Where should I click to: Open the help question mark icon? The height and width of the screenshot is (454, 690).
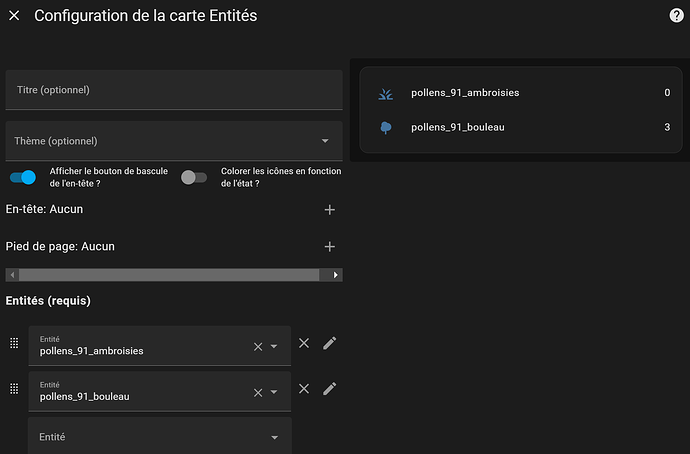coord(676,15)
